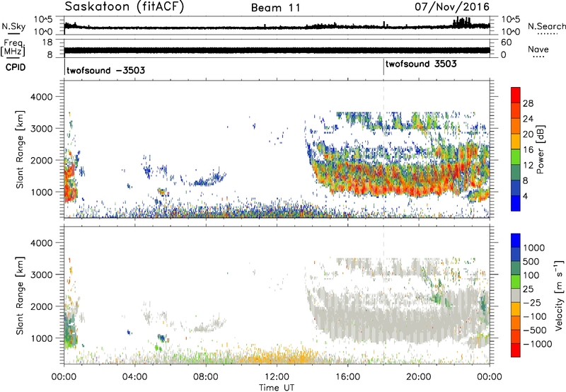
Task: Click the frequency band trace in Freq panel
Action: coord(277,50)
